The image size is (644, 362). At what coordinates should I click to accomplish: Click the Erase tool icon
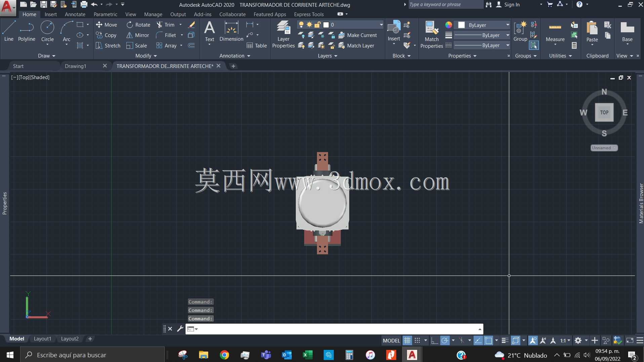[192, 25]
